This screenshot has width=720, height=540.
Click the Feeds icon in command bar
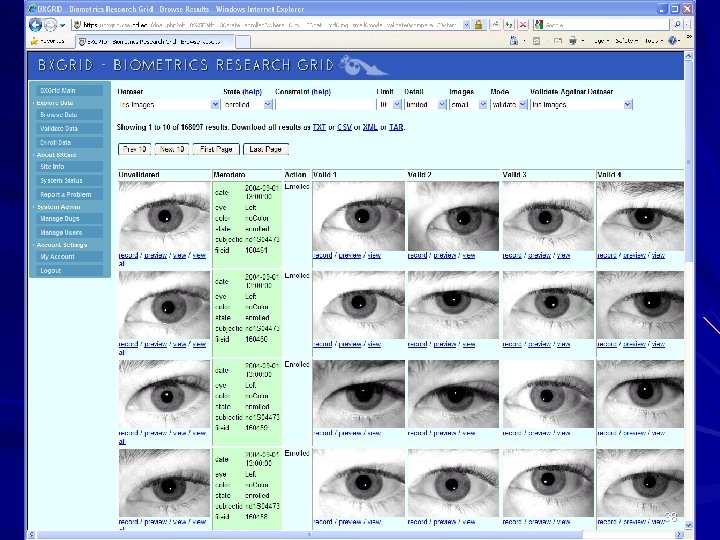tap(536, 41)
